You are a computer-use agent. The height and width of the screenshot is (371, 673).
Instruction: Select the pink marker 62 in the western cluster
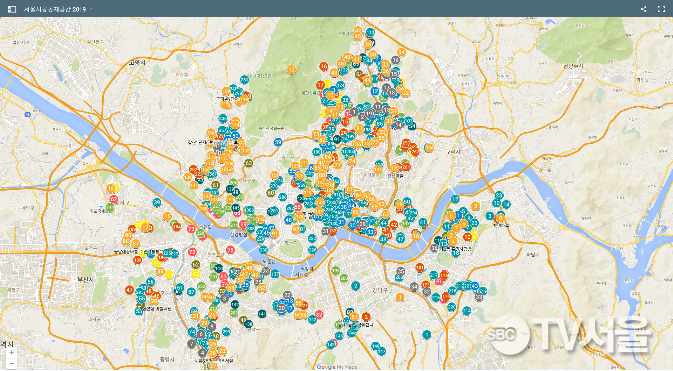[114, 199]
